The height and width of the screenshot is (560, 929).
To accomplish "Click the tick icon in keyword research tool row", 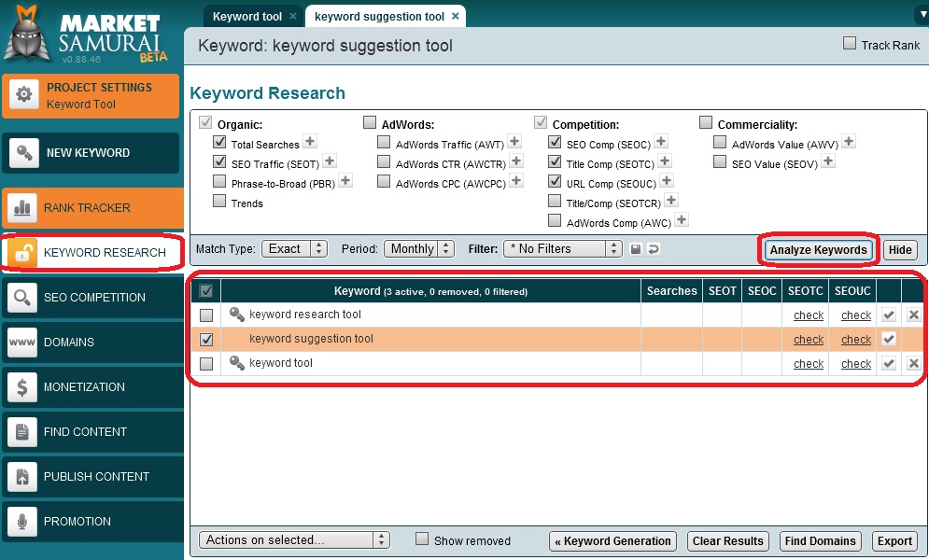I will (x=889, y=315).
